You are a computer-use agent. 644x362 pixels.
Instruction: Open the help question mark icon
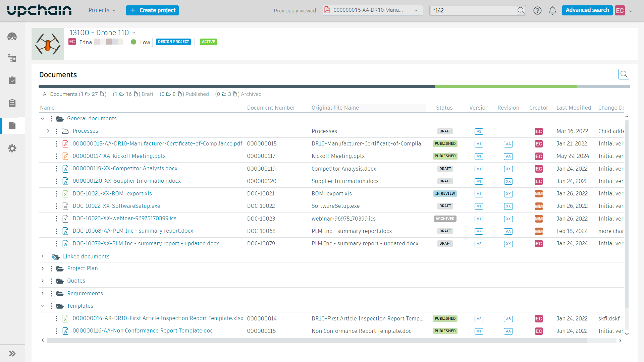(x=537, y=11)
